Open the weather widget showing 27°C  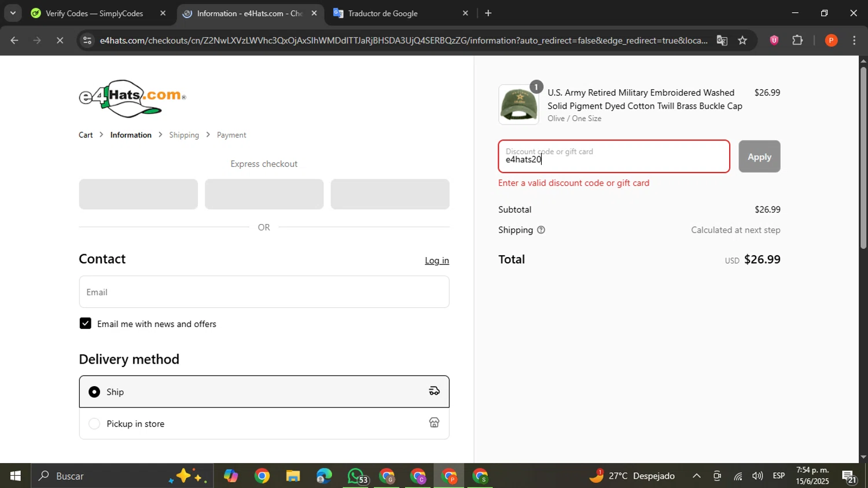[x=632, y=476]
